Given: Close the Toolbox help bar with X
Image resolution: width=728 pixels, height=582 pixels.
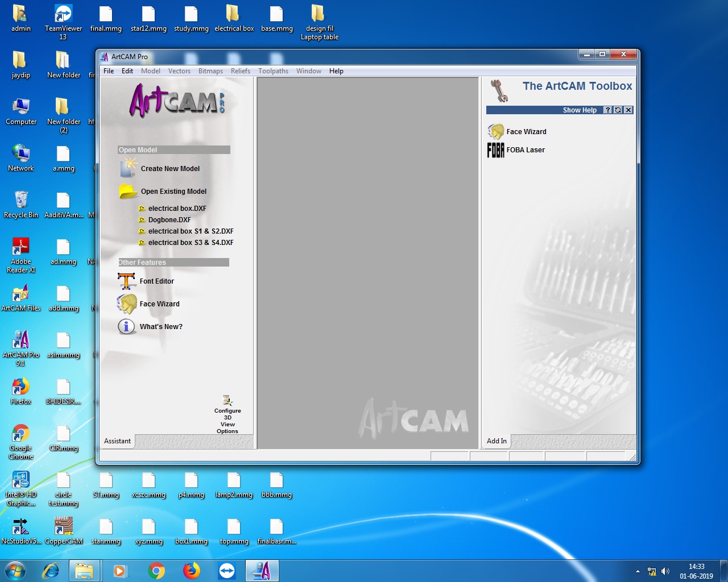Looking at the screenshot, I should click(x=628, y=110).
